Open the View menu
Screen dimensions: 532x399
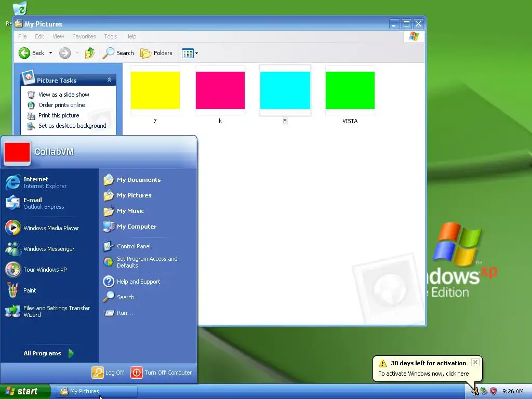[x=58, y=36]
